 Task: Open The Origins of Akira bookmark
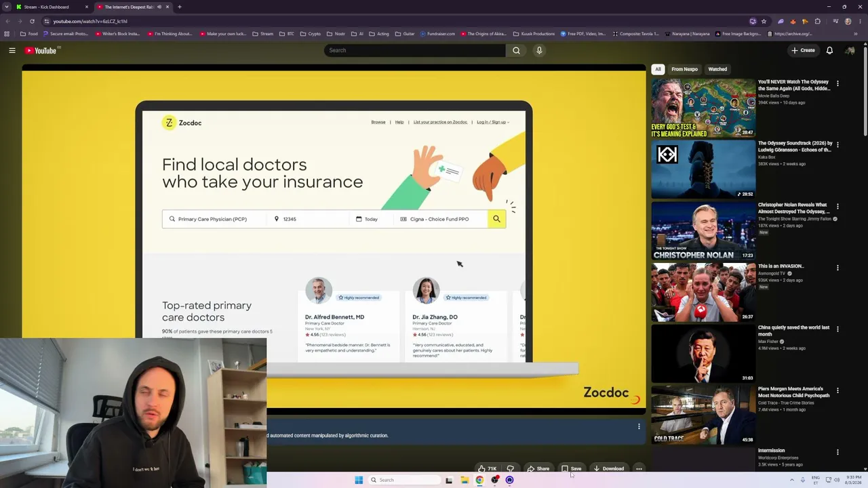pos(484,34)
